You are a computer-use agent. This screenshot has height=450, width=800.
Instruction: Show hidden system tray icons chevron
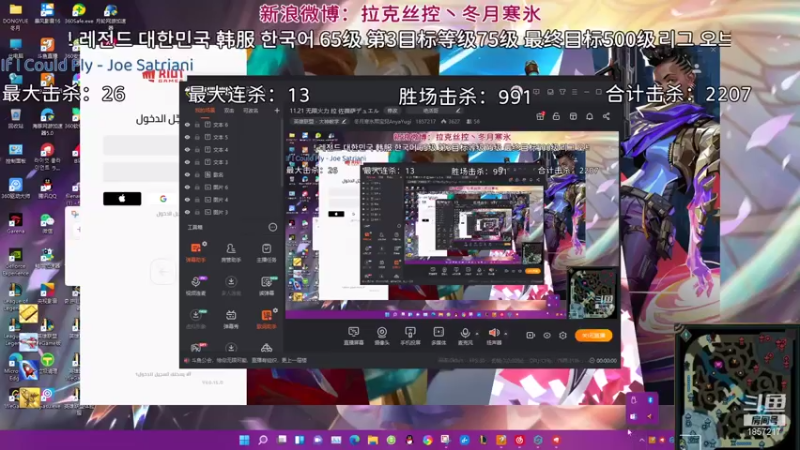point(642,440)
